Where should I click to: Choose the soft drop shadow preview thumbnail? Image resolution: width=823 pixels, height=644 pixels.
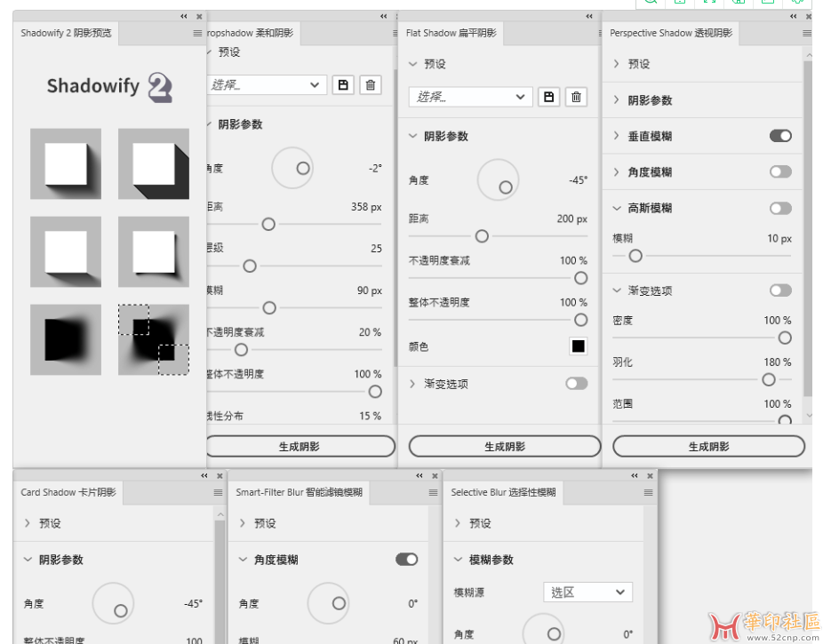pyautogui.click(x=66, y=163)
